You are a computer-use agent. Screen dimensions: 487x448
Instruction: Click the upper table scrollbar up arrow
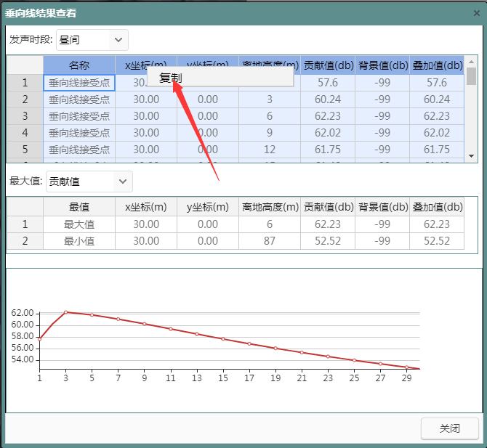point(471,62)
